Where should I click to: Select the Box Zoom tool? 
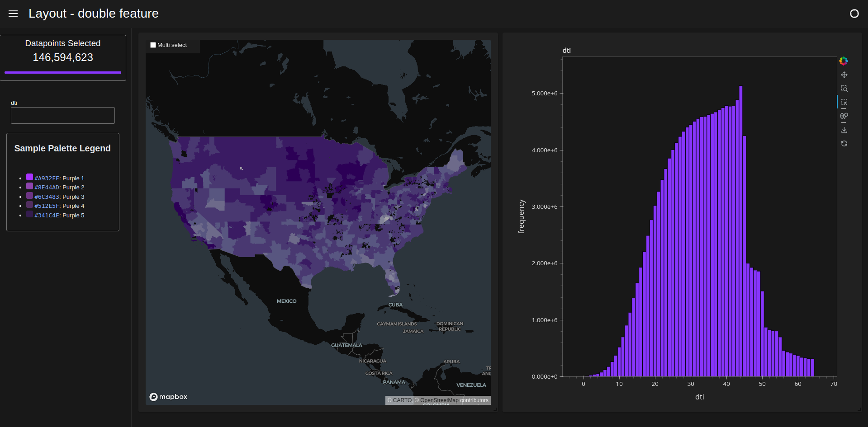844,89
